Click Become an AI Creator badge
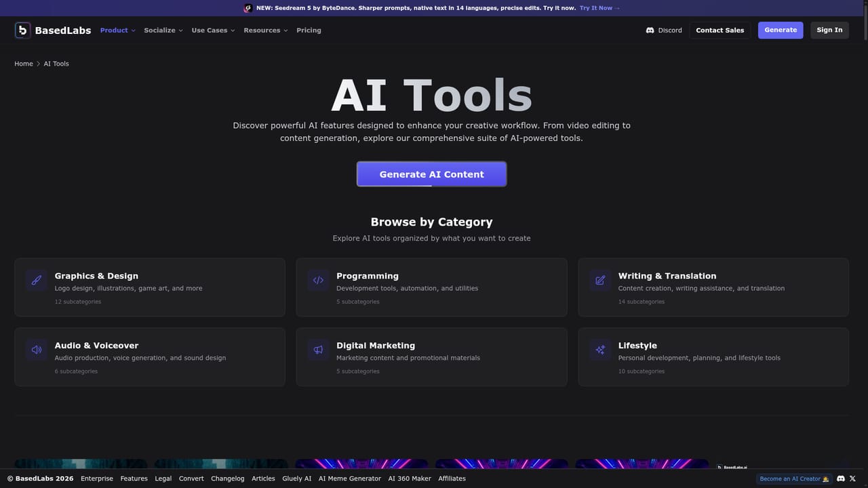Image resolution: width=868 pixels, height=488 pixels. [x=794, y=479]
